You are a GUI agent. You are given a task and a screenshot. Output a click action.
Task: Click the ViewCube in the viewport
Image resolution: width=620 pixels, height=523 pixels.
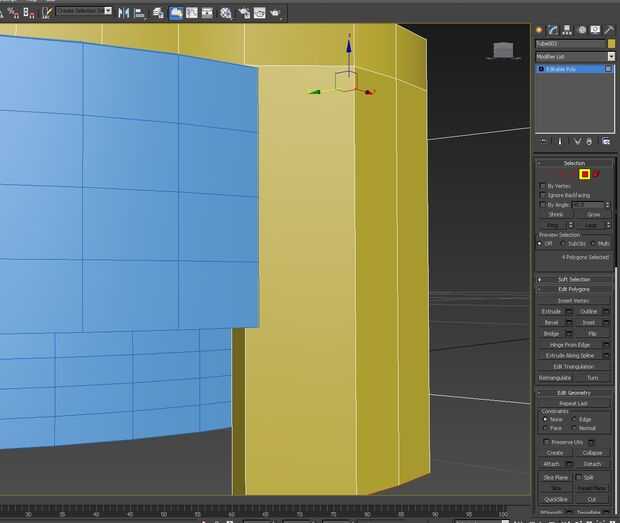point(503,51)
